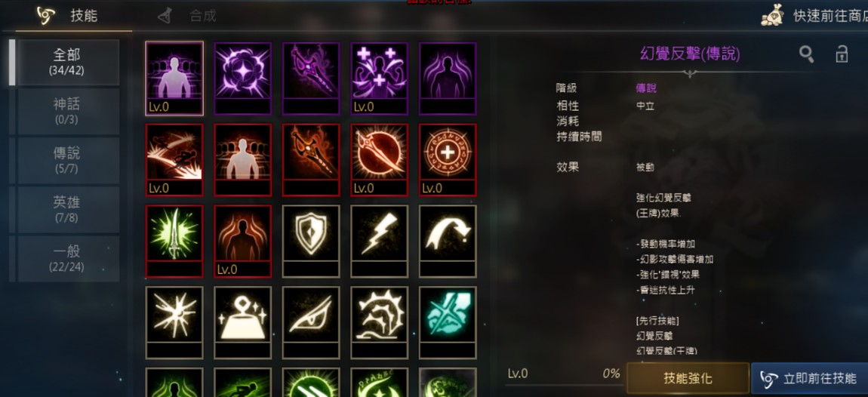Click the 技能強化 button
868x397 pixels.
[x=688, y=379]
